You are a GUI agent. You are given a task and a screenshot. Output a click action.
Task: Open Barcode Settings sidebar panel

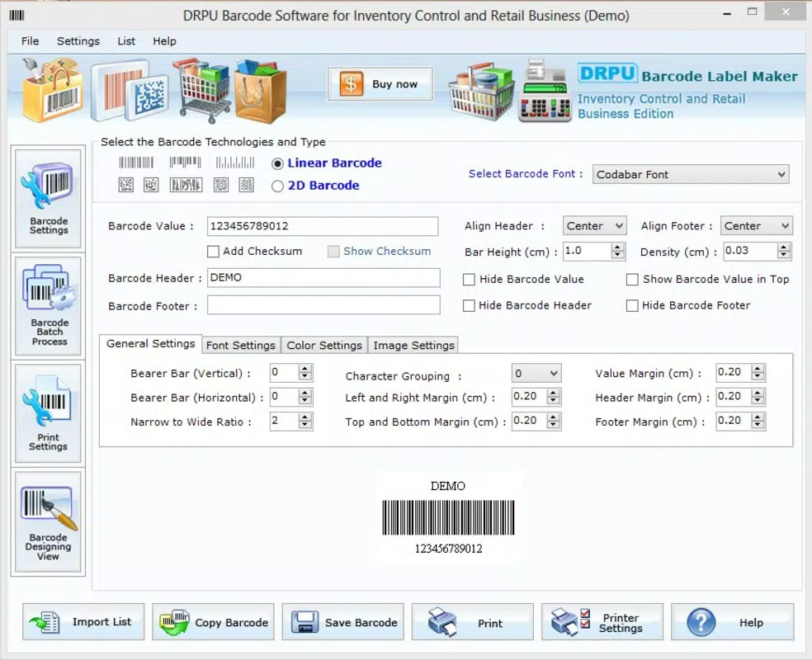coord(48,198)
